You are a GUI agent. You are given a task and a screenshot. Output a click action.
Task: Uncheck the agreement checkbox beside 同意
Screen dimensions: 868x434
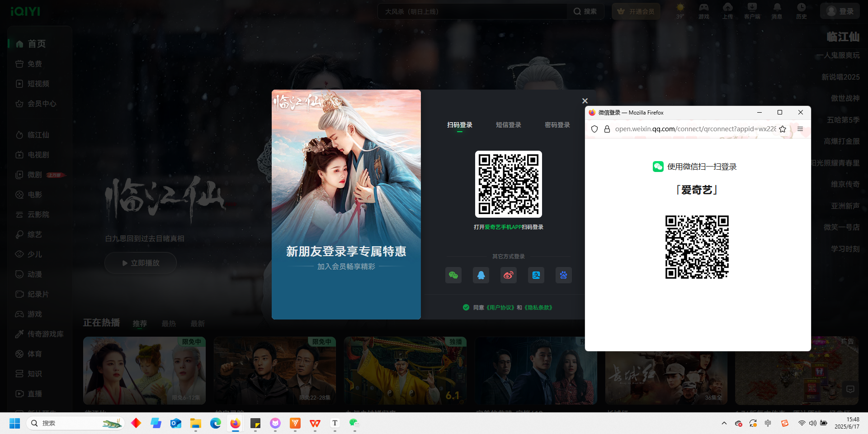pyautogui.click(x=466, y=307)
